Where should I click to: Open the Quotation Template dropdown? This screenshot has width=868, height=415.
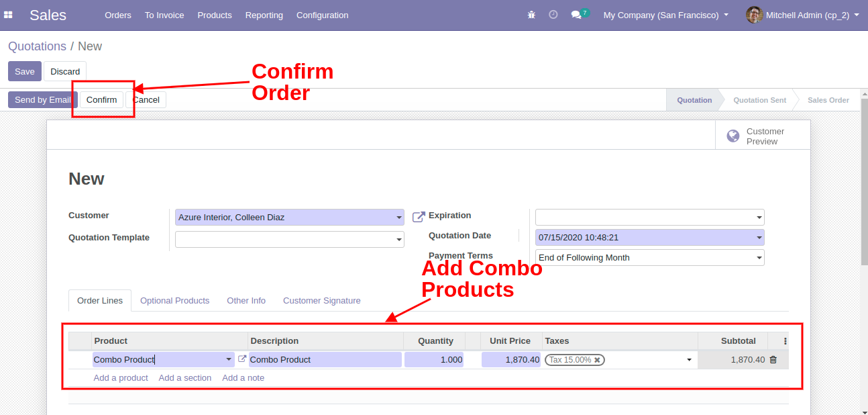point(399,240)
